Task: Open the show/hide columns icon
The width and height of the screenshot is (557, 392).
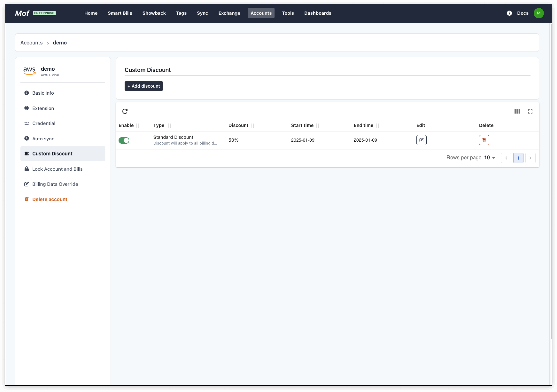Action: 517,111
